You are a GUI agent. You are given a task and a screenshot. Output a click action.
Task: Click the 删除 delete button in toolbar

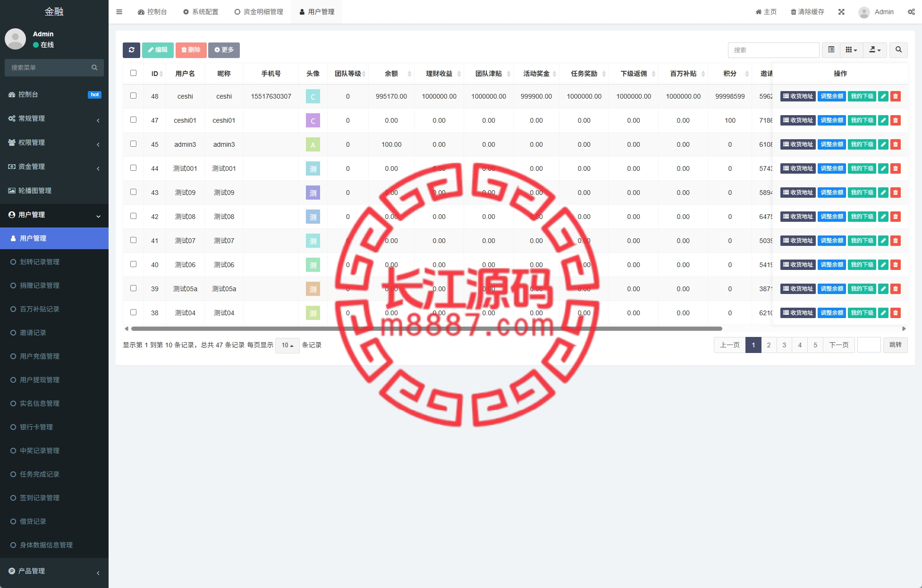pyautogui.click(x=191, y=50)
